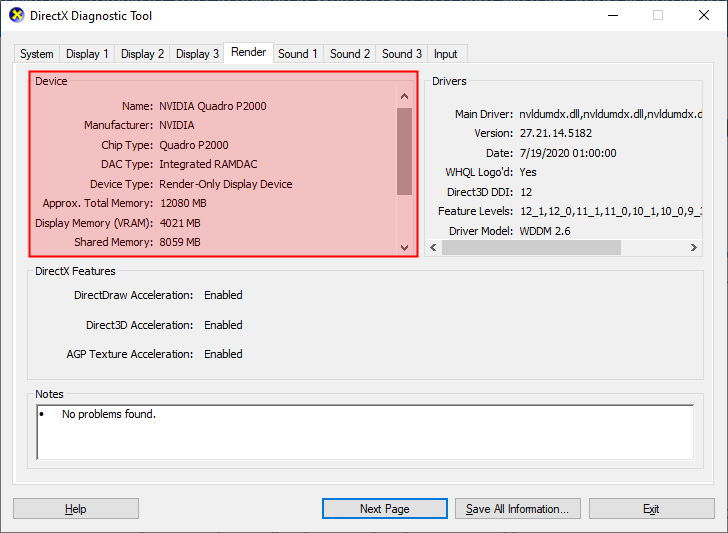The image size is (728, 533).
Task: Click the Direct3D Acceleration 'Enabled' value
Action: (223, 325)
